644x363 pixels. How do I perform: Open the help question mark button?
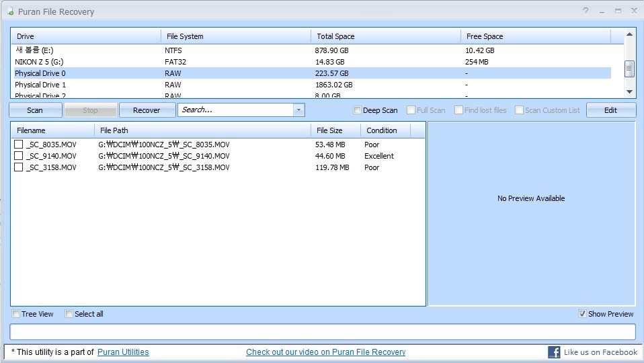coord(586,11)
